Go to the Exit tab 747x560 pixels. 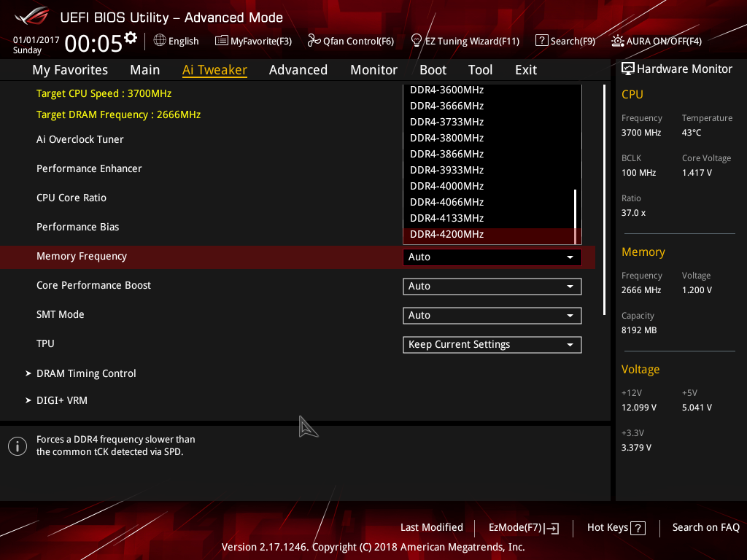tap(526, 70)
